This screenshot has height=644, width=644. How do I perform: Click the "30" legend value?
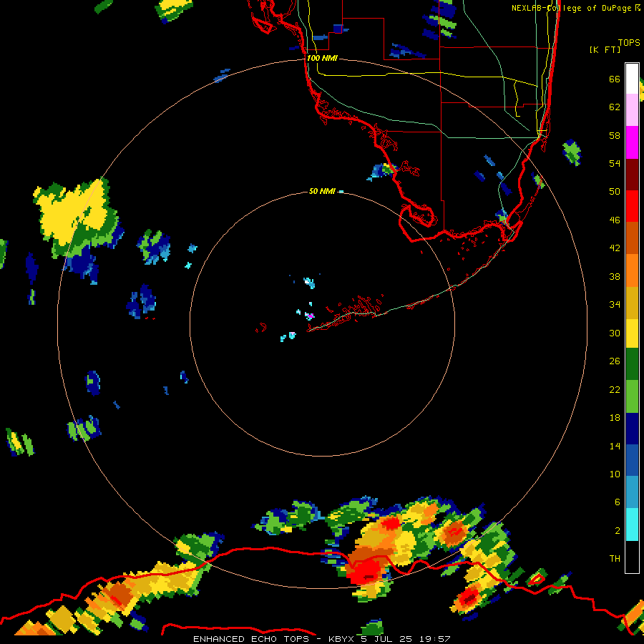[x=615, y=333]
